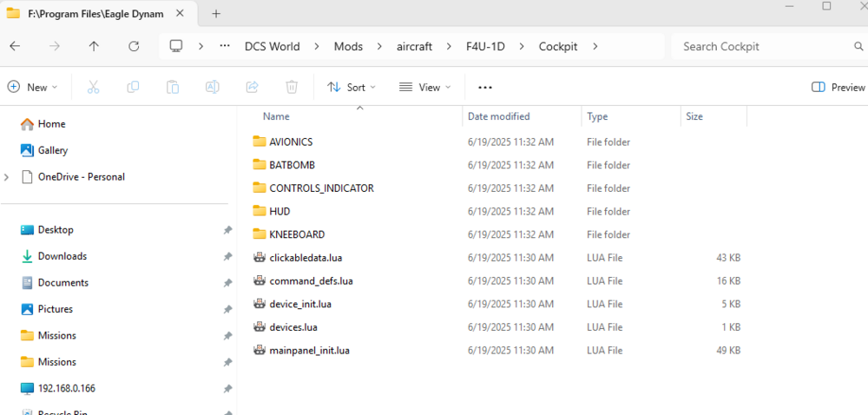The width and height of the screenshot is (868, 415).
Task: Unpin 192.168.0.166 from Quick access
Action: pyautogui.click(x=227, y=389)
